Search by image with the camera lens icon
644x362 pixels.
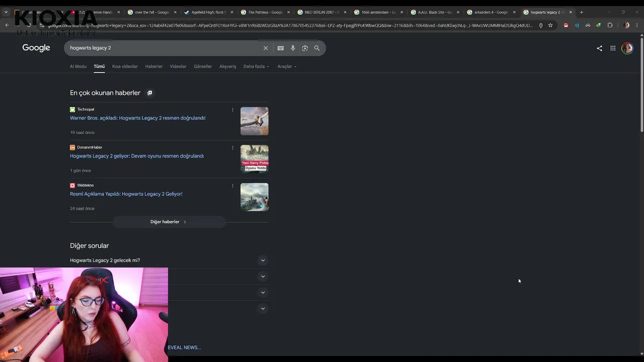click(305, 48)
